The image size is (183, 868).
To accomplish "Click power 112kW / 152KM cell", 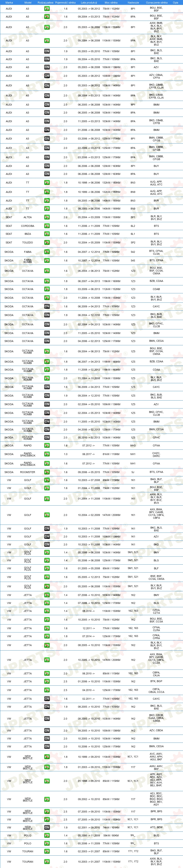I will tap(111, 289).
